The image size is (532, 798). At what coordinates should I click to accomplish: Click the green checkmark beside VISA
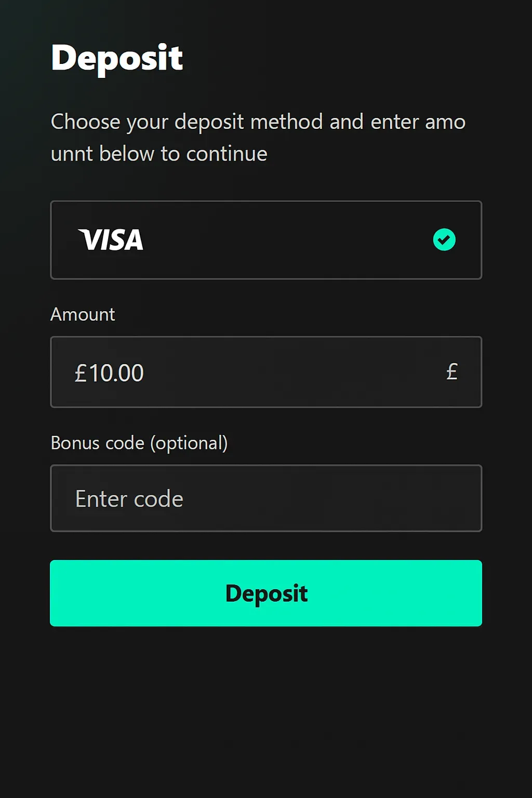pyautogui.click(x=444, y=240)
